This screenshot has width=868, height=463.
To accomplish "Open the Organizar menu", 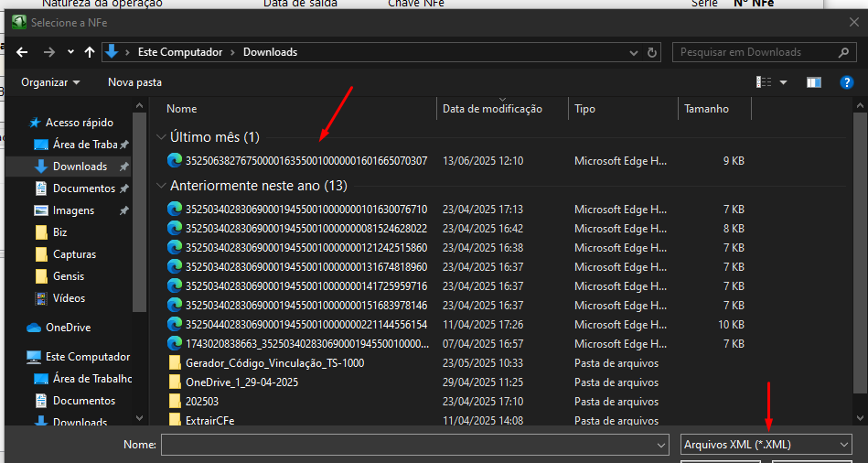I will pos(50,82).
